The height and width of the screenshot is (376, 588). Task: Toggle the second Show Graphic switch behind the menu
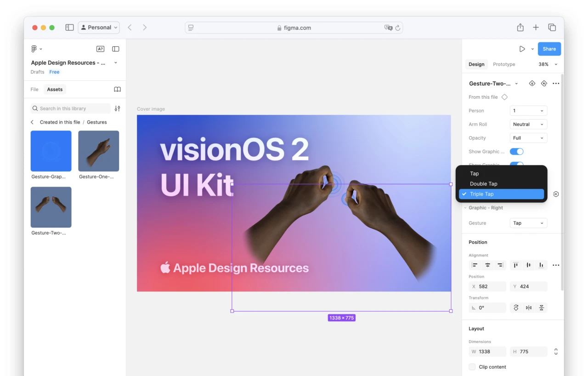pyautogui.click(x=517, y=163)
